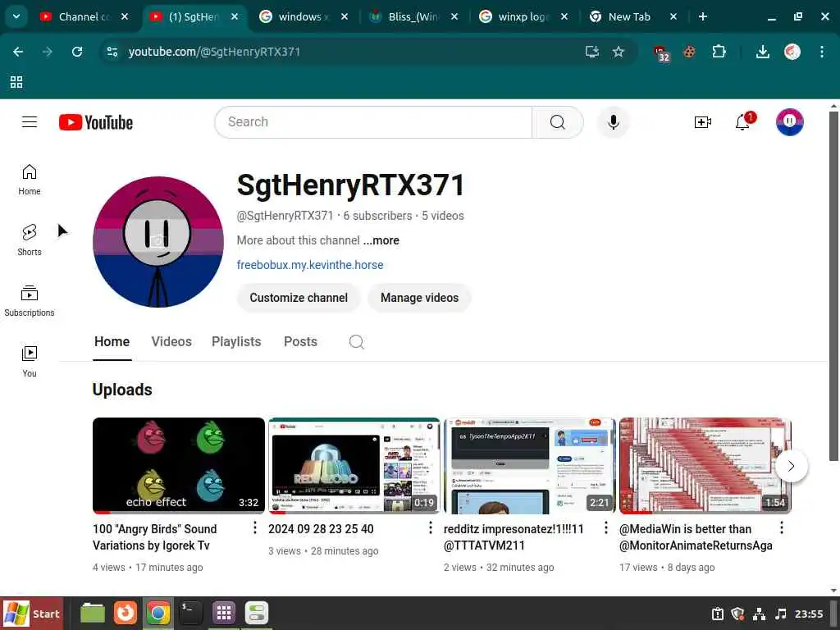Open browser downloads icon
Screen dimensions: 840x630
click(762, 52)
